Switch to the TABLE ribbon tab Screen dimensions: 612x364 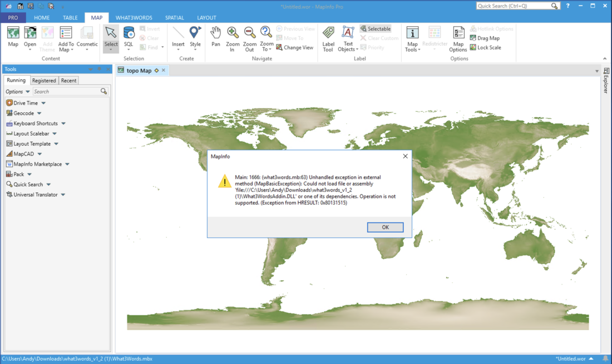[70, 18]
